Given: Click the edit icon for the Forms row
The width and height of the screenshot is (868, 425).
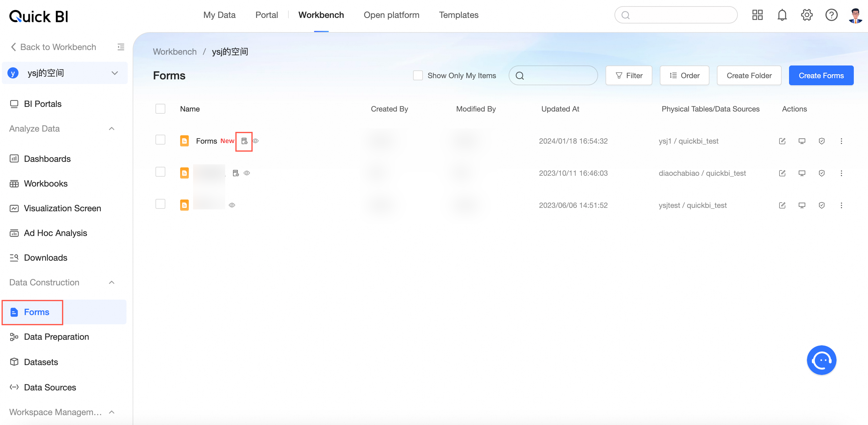Looking at the screenshot, I should (x=782, y=141).
